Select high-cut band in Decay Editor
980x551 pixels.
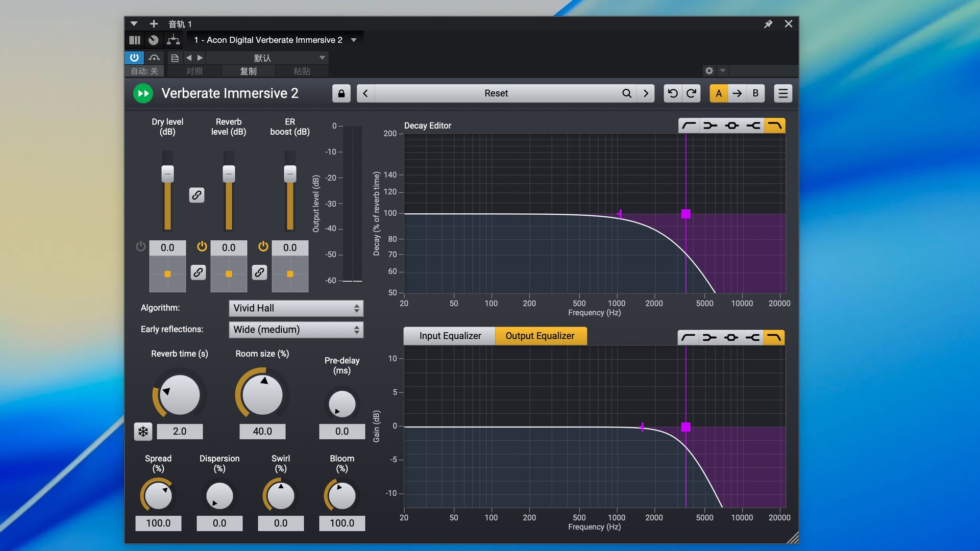pyautogui.click(x=775, y=126)
